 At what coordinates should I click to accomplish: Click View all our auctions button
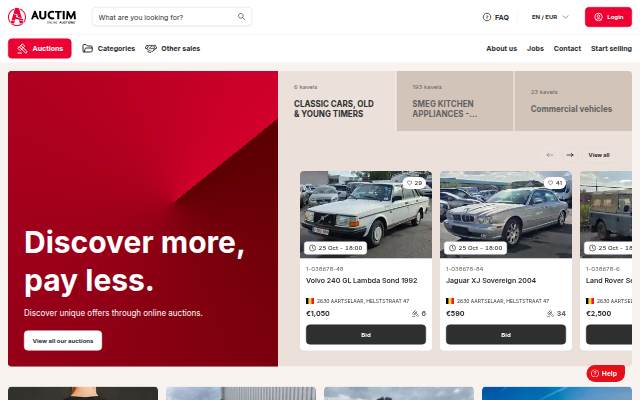pyautogui.click(x=63, y=340)
